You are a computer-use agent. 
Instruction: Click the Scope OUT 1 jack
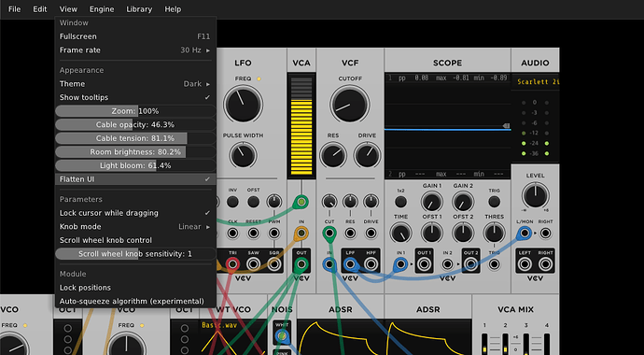[x=425, y=264]
